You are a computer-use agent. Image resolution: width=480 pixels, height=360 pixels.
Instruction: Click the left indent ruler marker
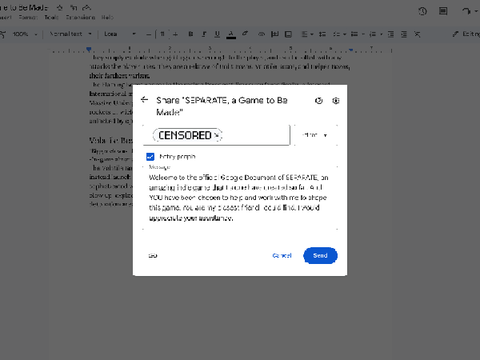point(89,49)
